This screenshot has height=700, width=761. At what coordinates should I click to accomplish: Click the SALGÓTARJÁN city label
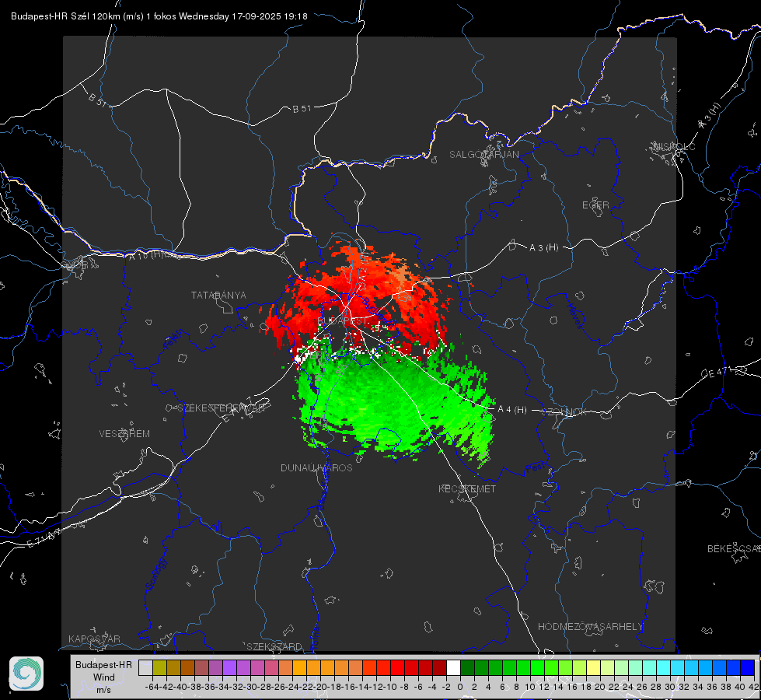tap(483, 155)
